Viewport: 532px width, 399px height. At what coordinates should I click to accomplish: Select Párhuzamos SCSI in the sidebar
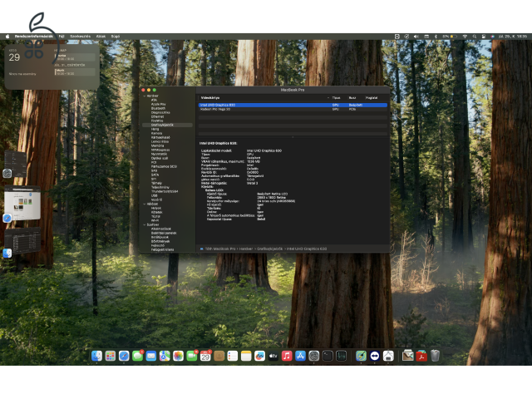coord(164,166)
